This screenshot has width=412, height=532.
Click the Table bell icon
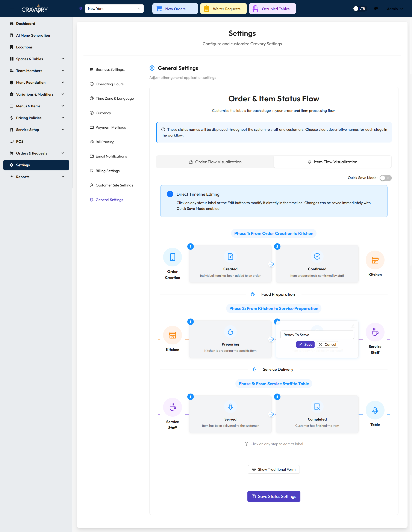(375, 410)
